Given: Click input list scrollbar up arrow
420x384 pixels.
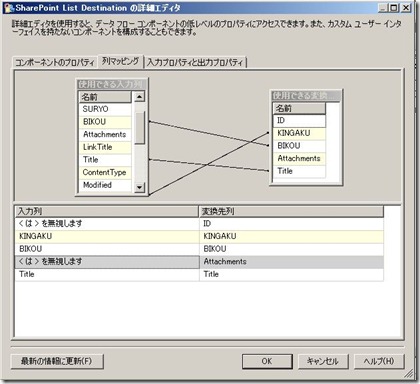Looking at the screenshot, I should point(139,97).
